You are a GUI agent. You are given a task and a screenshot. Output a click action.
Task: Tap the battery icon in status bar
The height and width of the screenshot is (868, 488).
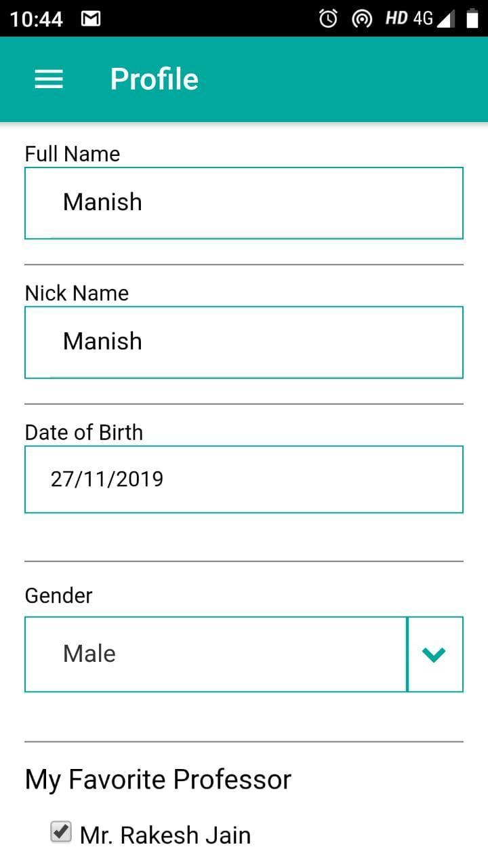(x=472, y=19)
